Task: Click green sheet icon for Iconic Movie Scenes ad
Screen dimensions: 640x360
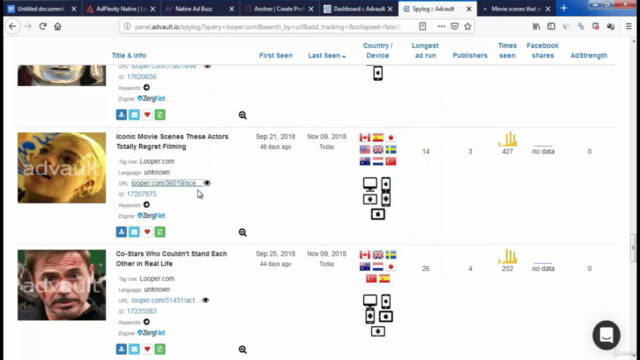Action: (160, 232)
